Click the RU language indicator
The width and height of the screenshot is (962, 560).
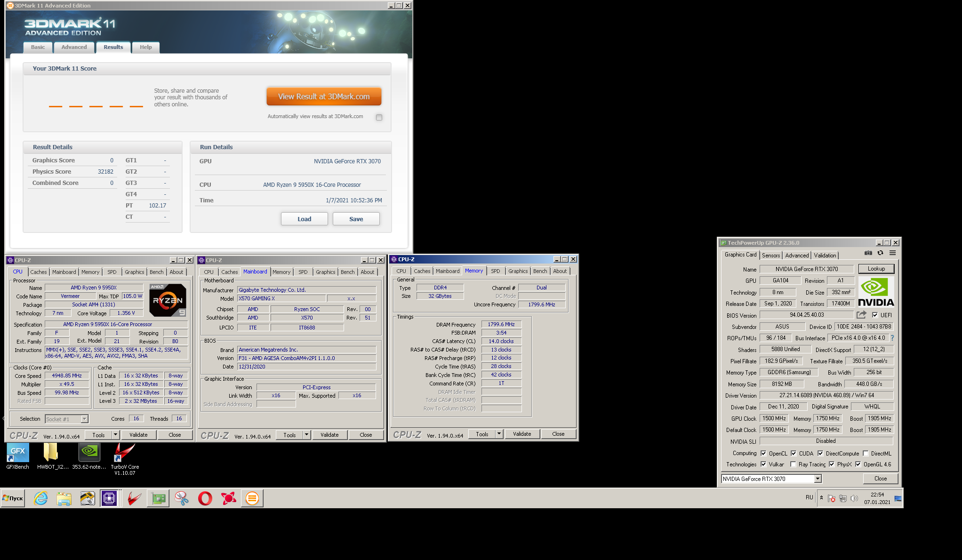point(810,497)
